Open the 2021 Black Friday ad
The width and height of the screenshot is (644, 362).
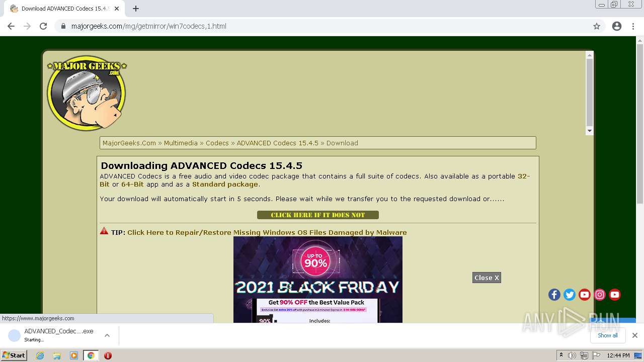[x=318, y=280]
